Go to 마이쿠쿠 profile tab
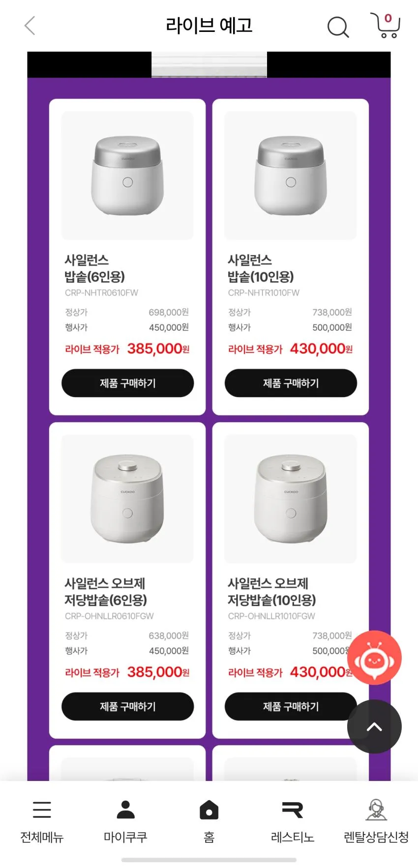Image resolution: width=418 pixels, height=868 pixels. (x=125, y=821)
